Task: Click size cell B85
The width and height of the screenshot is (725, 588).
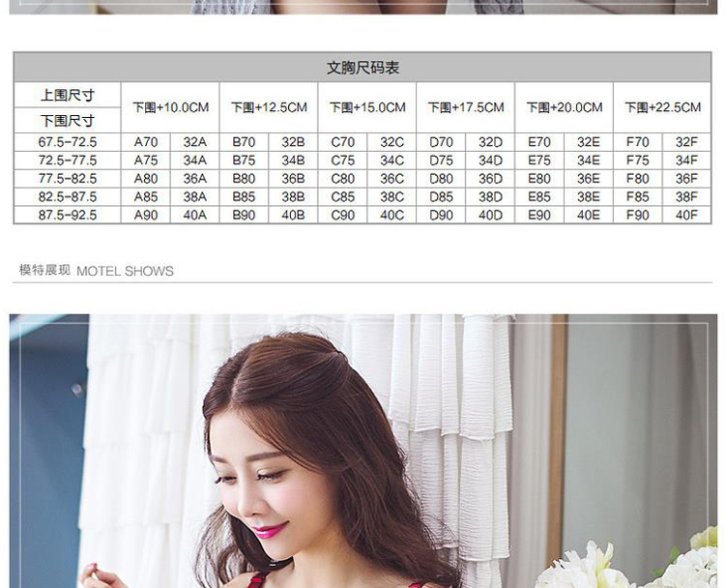Action: pyautogui.click(x=245, y=197)
